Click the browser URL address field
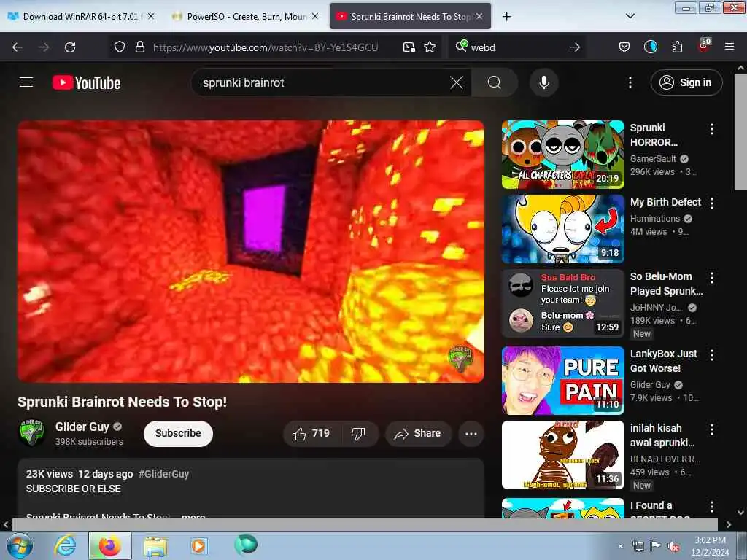Screen dimensions: 747x560 pos(266,47)
